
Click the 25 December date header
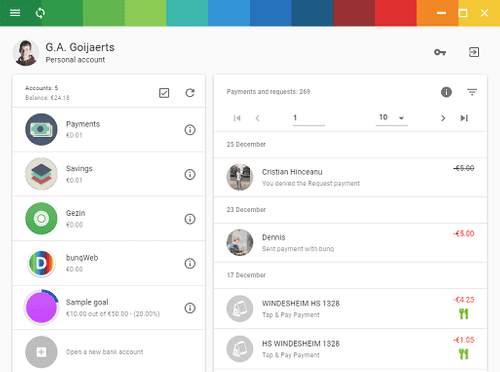(246, 144)
